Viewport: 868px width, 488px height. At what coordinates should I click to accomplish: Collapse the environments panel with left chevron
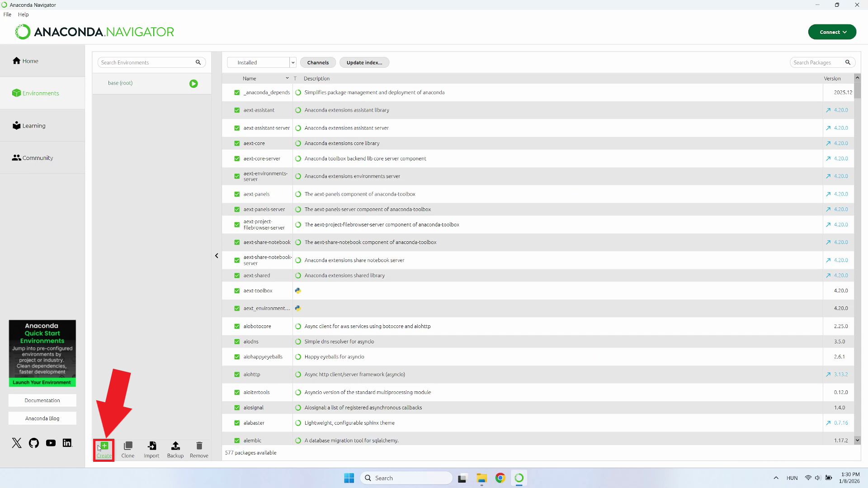217,256
